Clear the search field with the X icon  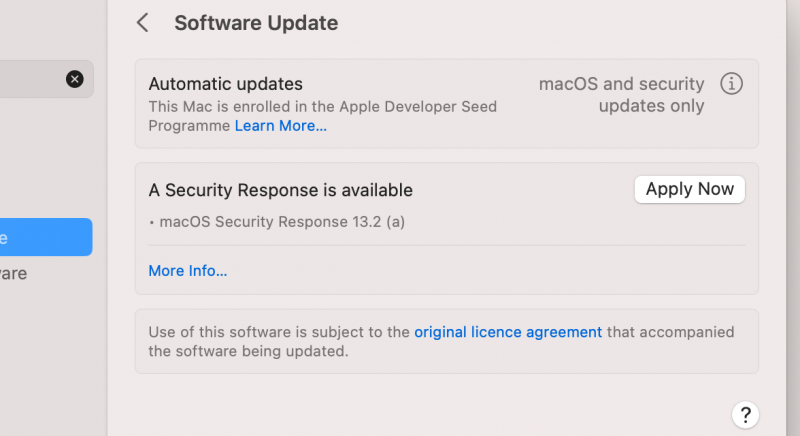(75, 79)
